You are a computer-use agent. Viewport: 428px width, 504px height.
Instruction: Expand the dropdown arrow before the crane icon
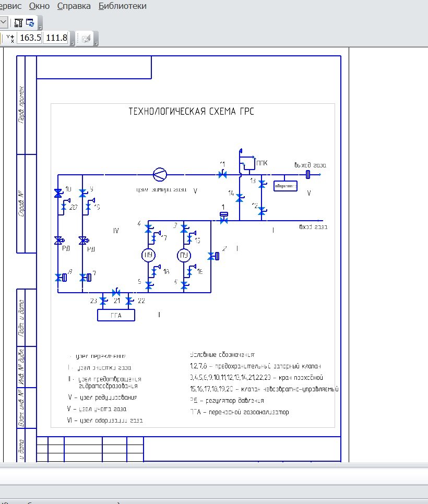[4, 23]
